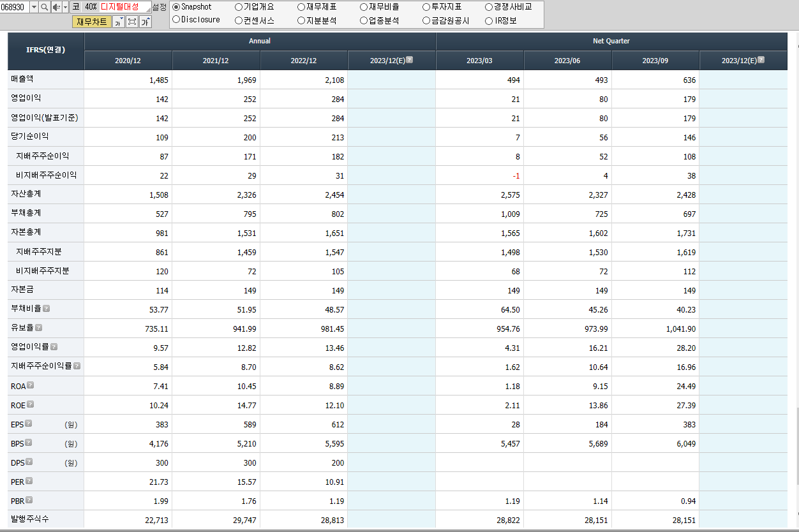Select the 투자지표 radio button
Image resolution: width=799 pixels, height=532 pixels.
(x=426, y=7)
